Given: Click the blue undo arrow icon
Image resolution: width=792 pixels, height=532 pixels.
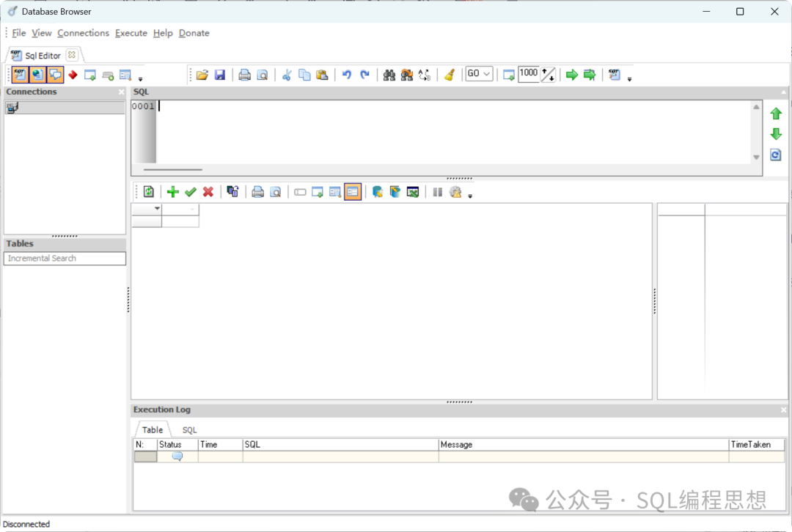Looking at the screenshot, I should pos(347,75).
